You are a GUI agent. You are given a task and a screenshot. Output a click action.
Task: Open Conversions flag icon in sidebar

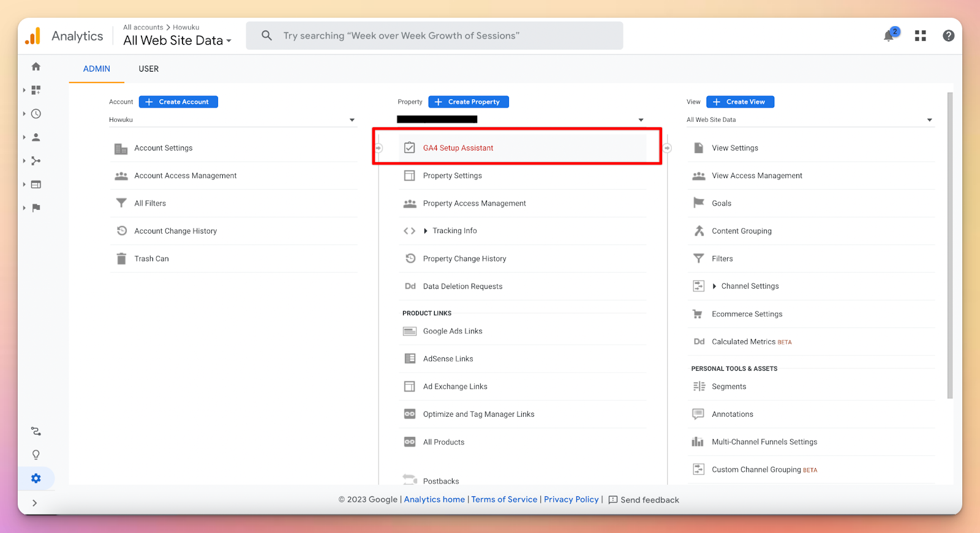point(36,208)
